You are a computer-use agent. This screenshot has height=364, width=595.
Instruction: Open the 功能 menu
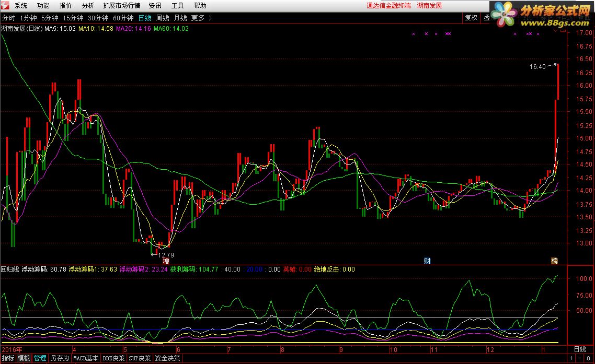pyautogui.click(x=43, y=6)
